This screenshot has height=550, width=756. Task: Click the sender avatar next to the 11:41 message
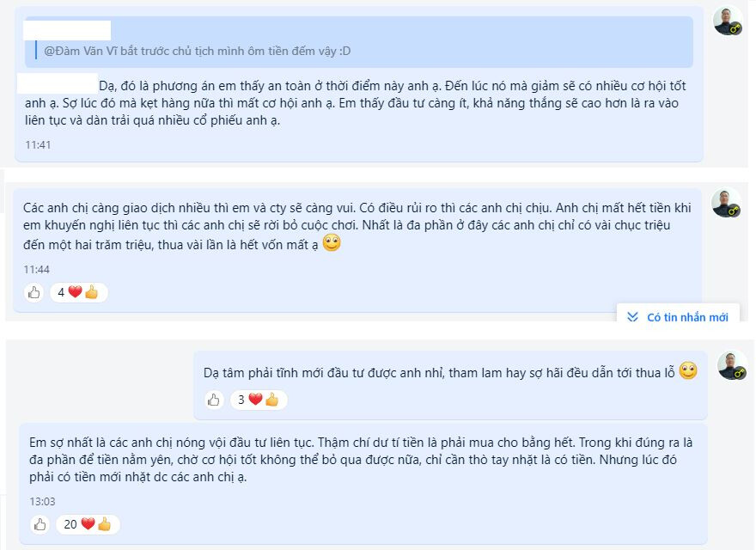pos(728,21)
